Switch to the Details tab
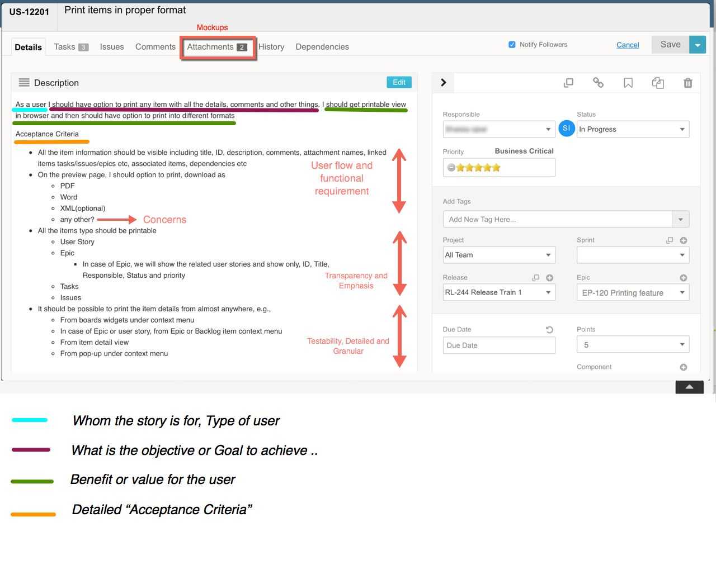Image resolution: width=716 pixels, height=588 pixels. click(x=28, y=47)
